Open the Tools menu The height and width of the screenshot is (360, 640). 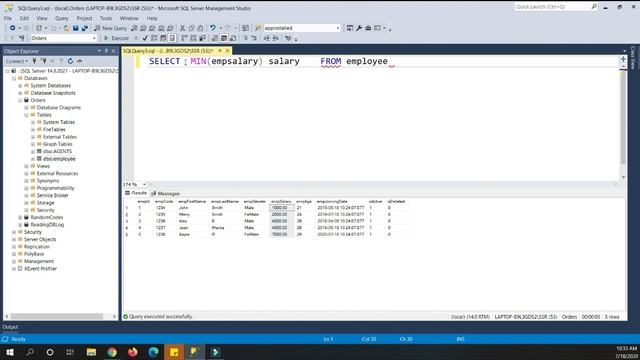tap(106, 18)
